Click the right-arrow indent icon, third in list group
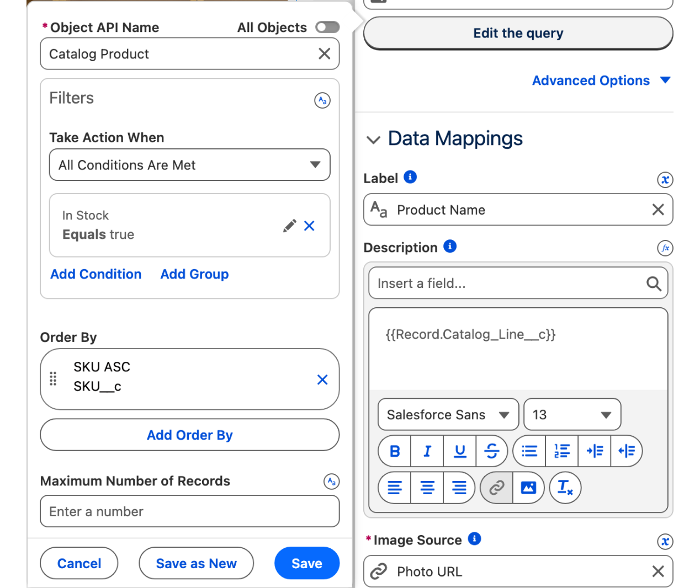Image resolution: width=700 pixels, height=588 pixels. coord(595,451)
